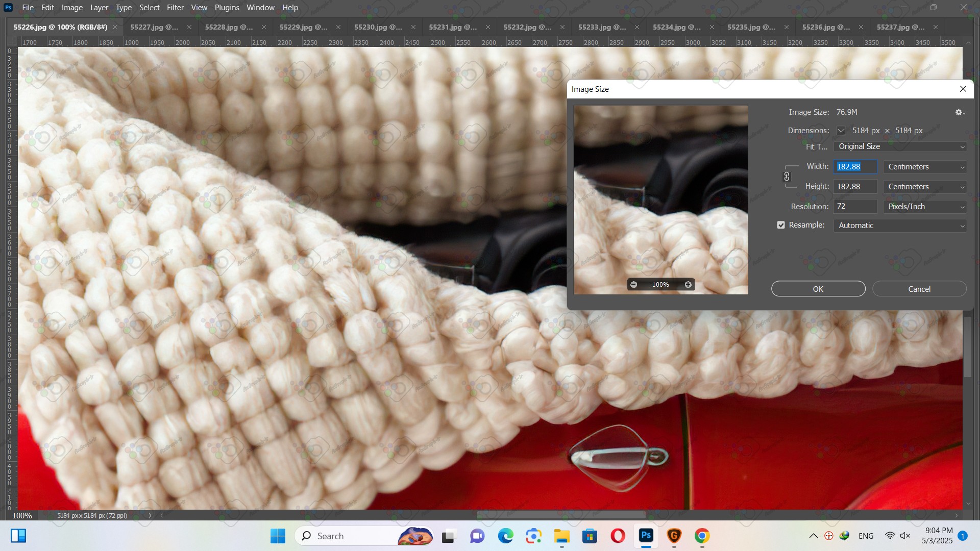Open the Select menu
Viewport: 980px width, 551px height.
(150, 8)
